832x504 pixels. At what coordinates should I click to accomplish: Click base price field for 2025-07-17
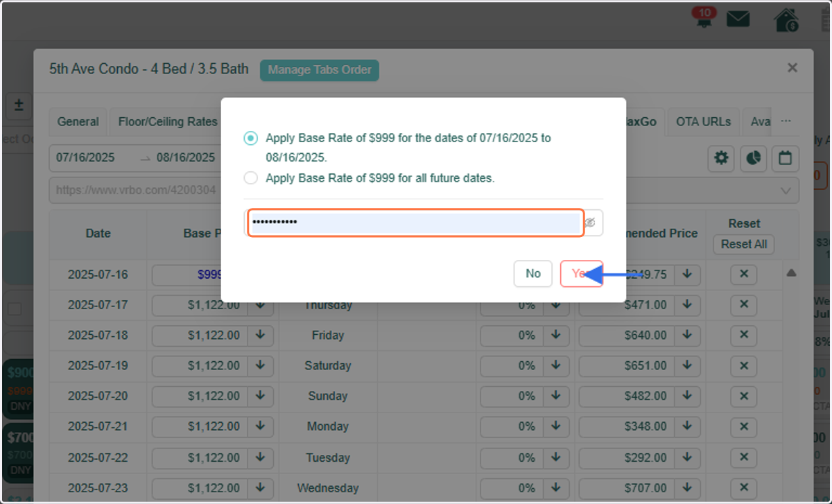tap(200, 304)
